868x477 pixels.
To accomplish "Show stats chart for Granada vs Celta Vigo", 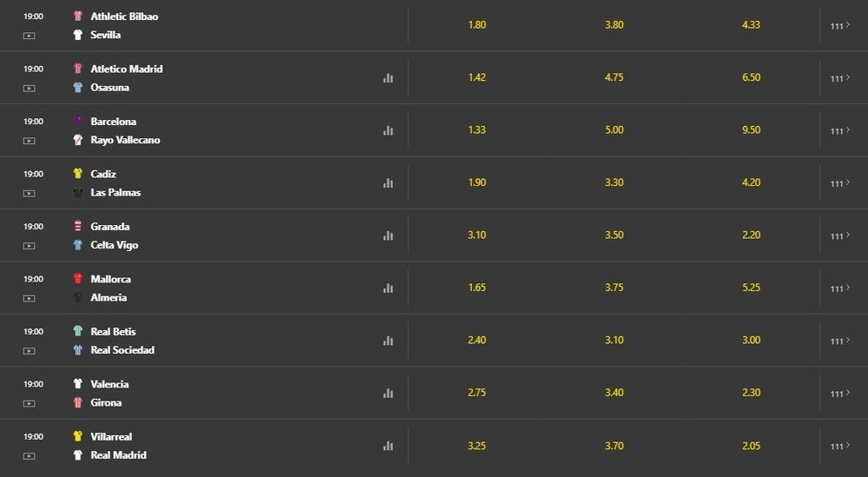I will [388, 235].
